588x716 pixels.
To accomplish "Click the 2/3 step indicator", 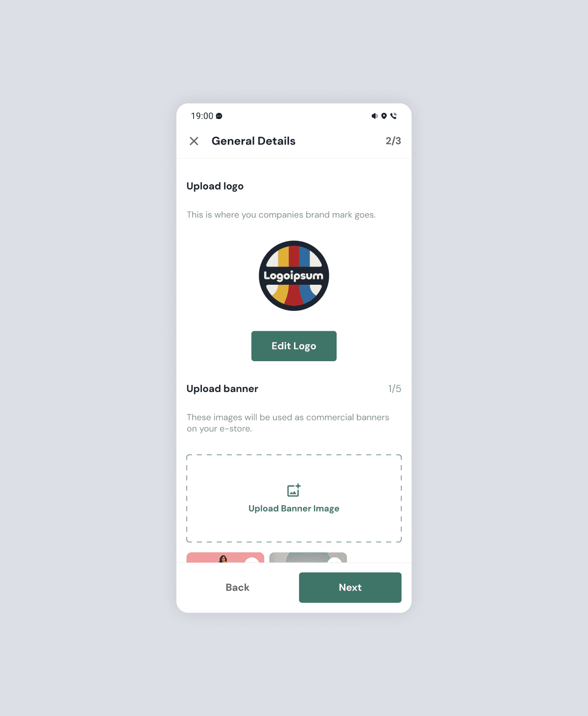I will 393,141.
